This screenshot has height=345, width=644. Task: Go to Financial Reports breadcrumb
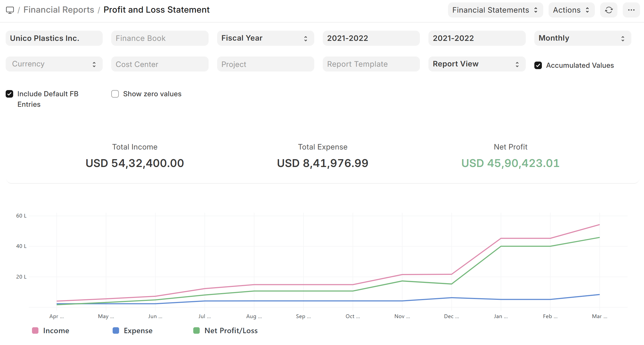pos(59,10)
